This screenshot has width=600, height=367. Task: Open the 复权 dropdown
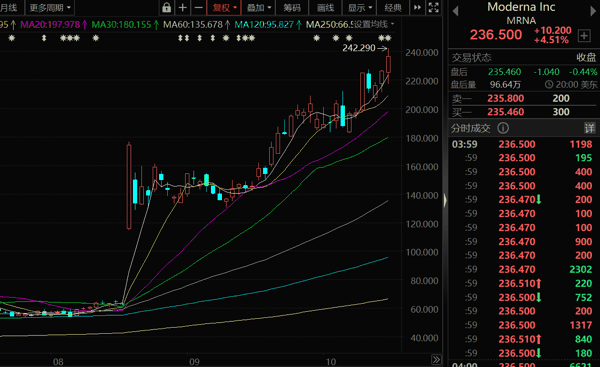224,8
